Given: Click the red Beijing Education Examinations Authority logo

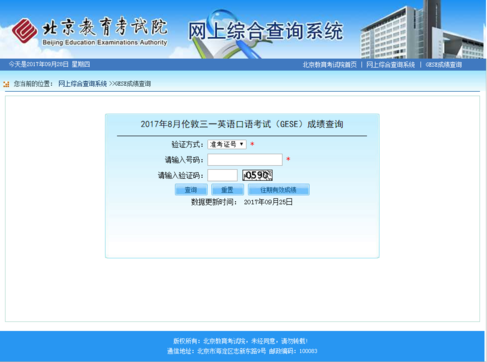Looking at the screenshot, I should (24, 31).
